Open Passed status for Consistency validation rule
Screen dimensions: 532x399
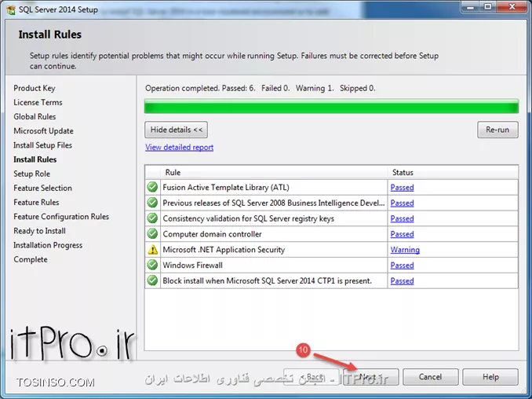(402, 218)
